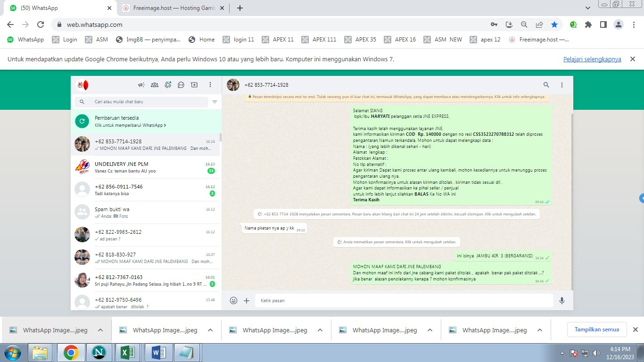
Task: Open the UNDELIVERY JNE PLM chat
Action: tap(145, 167)
